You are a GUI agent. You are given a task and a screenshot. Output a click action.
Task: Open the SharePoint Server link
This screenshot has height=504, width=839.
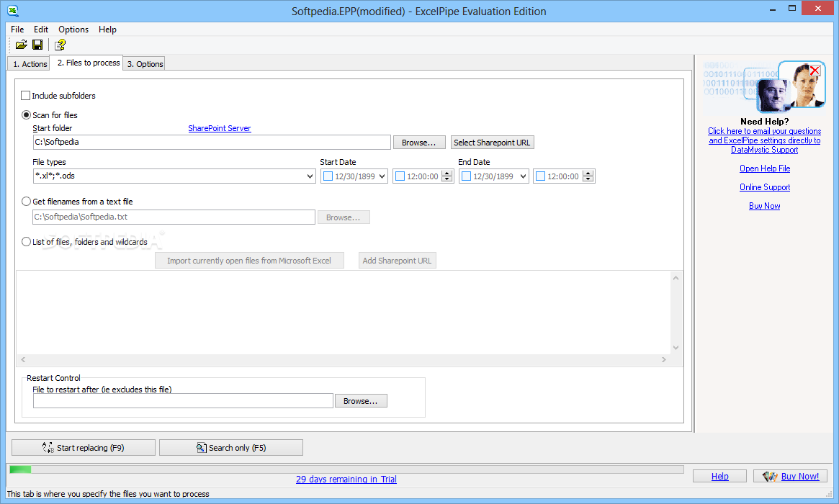pyautogui.click(x=220, y=128)
